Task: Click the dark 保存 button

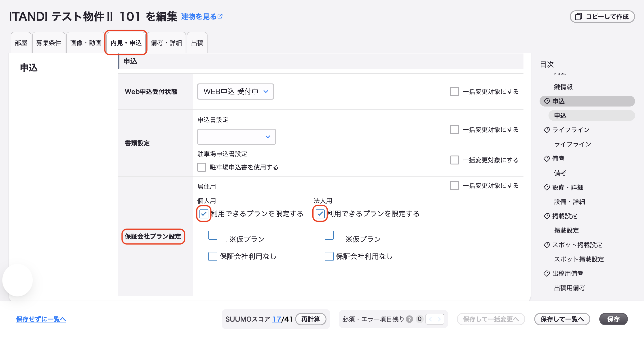Action: point(613,319)
